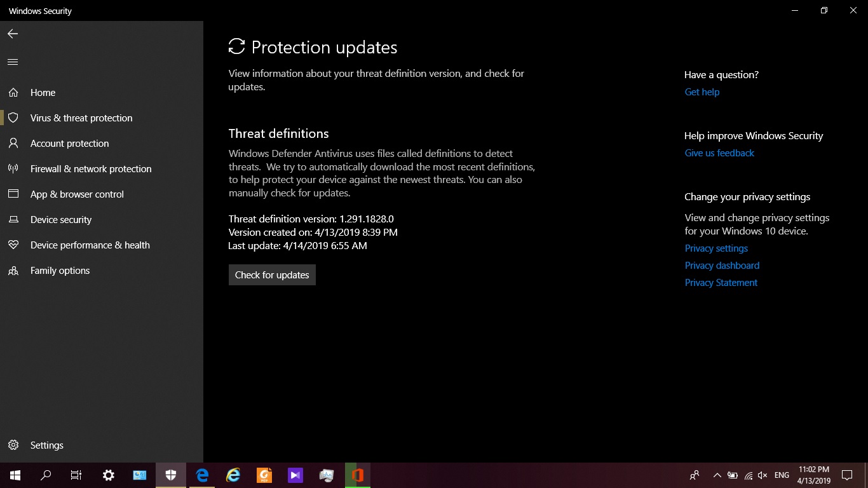Viewport: 868px width, 488px height.
Task: Open the Settings gear app on taskbar
Action: pos(109,475)
